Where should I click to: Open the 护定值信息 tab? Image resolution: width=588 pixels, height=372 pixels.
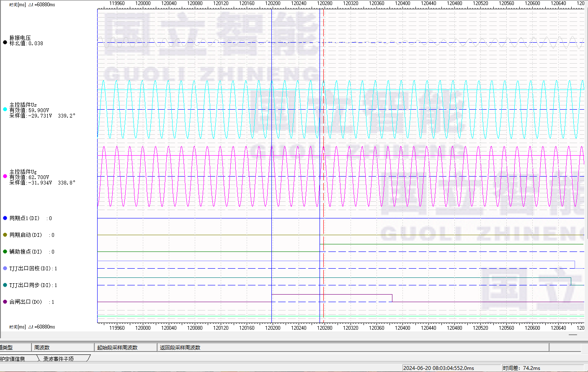[x=13, y=359]
